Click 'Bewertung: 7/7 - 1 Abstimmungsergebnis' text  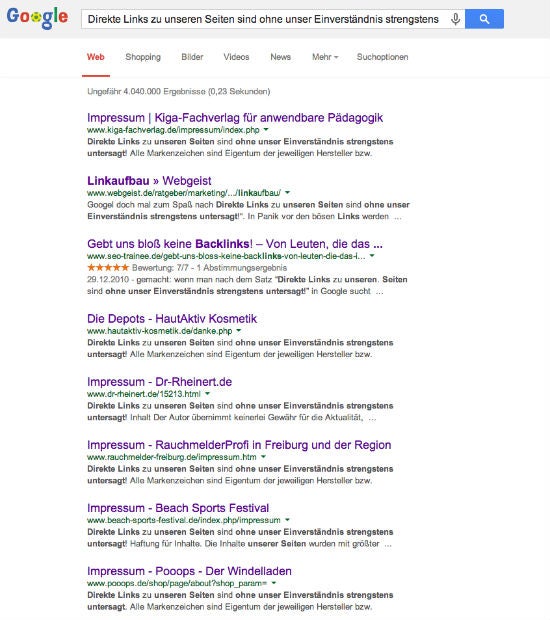[210, 268]
